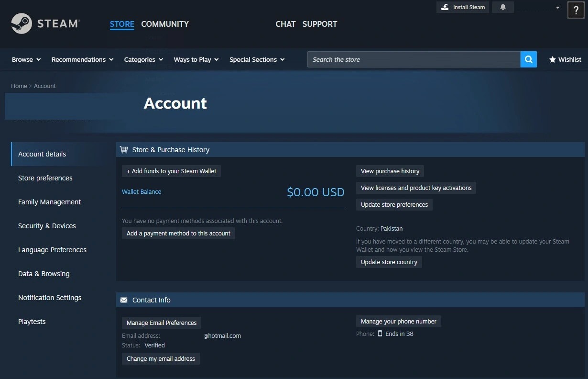Viewport: 588px width, 379px height.
Task: Select Language Preferences in the sidebar
Action: click(x=61, y=250)
